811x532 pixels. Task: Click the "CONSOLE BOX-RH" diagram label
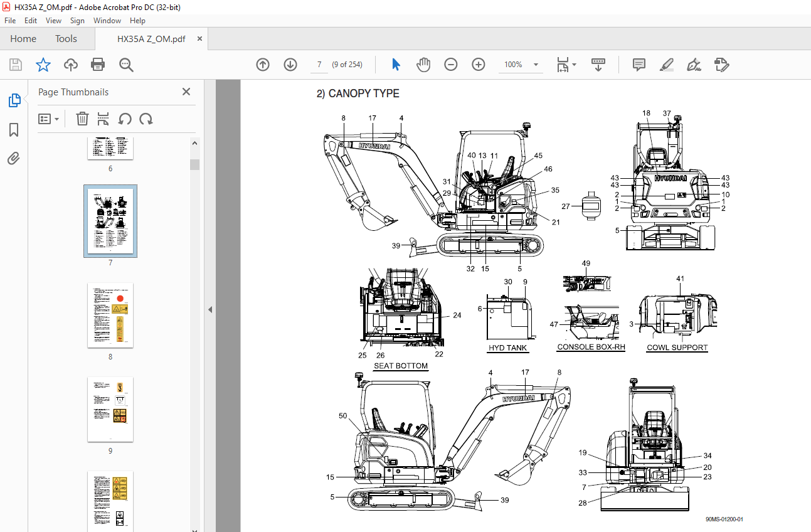(591, 347)
